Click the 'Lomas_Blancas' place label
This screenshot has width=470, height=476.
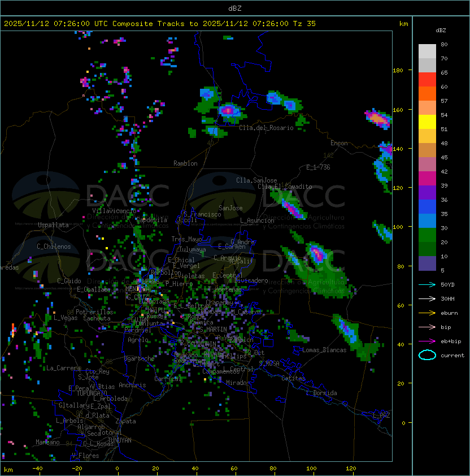324,350
